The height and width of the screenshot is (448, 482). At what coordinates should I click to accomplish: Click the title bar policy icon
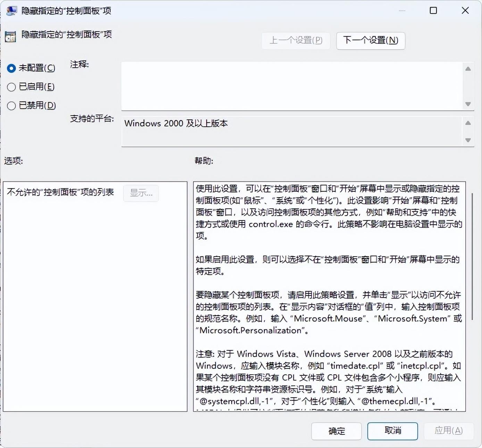[x=11, y=11]
